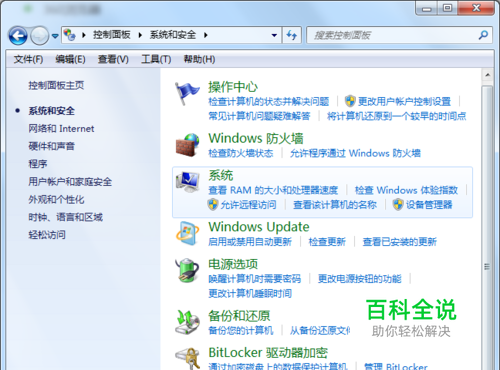Click 将计算机还原到一个较早的时间点
Viewport: 500px width, 370px height.
[x=396, y=116]
